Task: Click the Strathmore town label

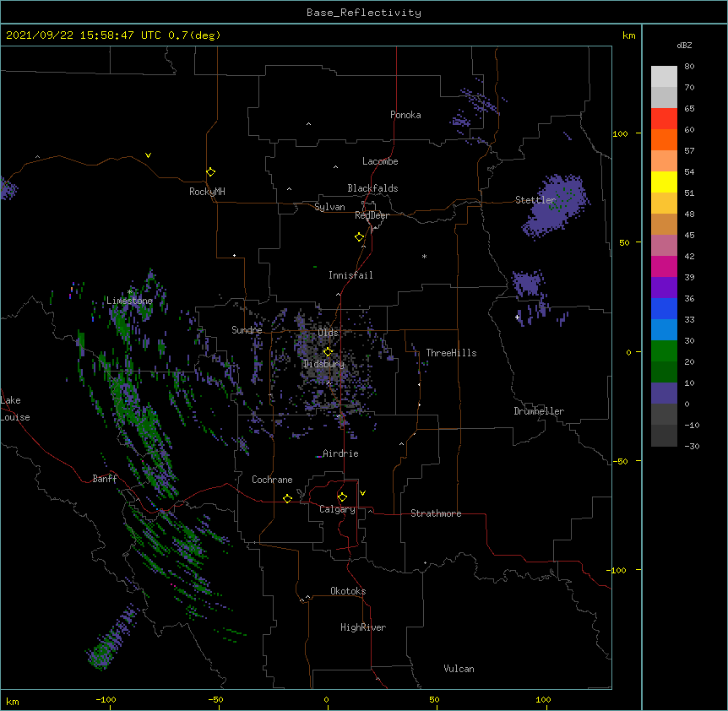Action: click(x=436, y=513)
